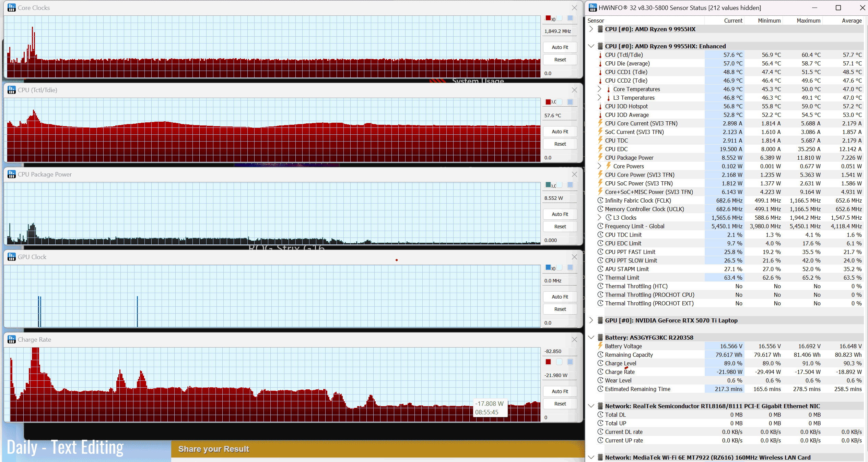The image size is (868, 462).
Task: Click the clock icon beside Thermal Limit
Action: point(600,277)
